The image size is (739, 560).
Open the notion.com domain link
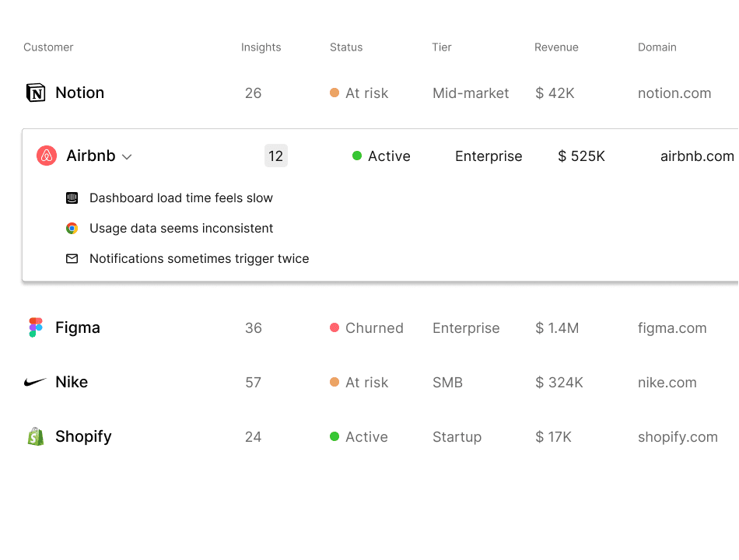[x=674, y=93]
